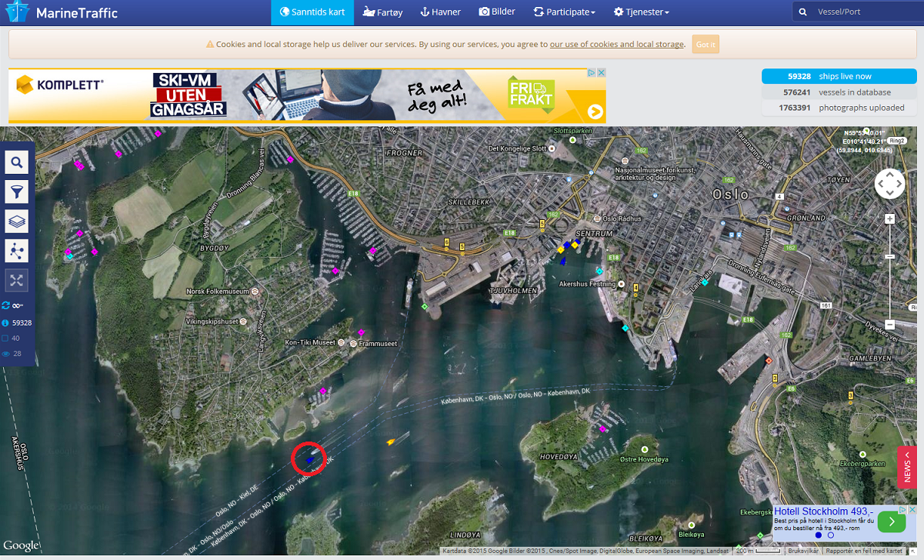
Task: Select second dot on hotel ad carousel
Action: tap(831, 535)
